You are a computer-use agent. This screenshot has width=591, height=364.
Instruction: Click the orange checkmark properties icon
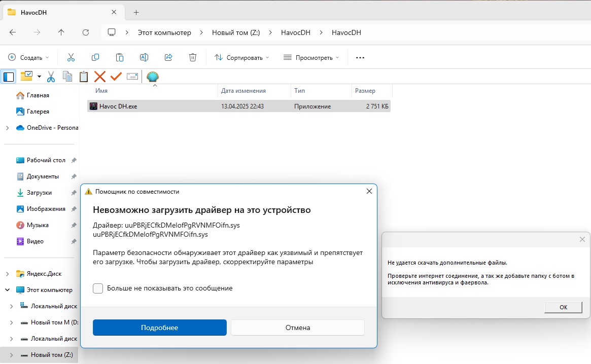tap(116, 77)
